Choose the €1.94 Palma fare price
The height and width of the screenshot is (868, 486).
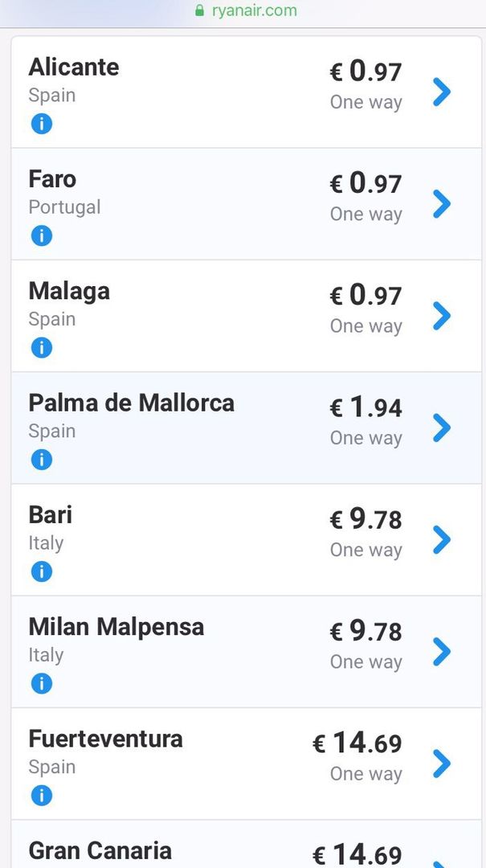(366, 407)
